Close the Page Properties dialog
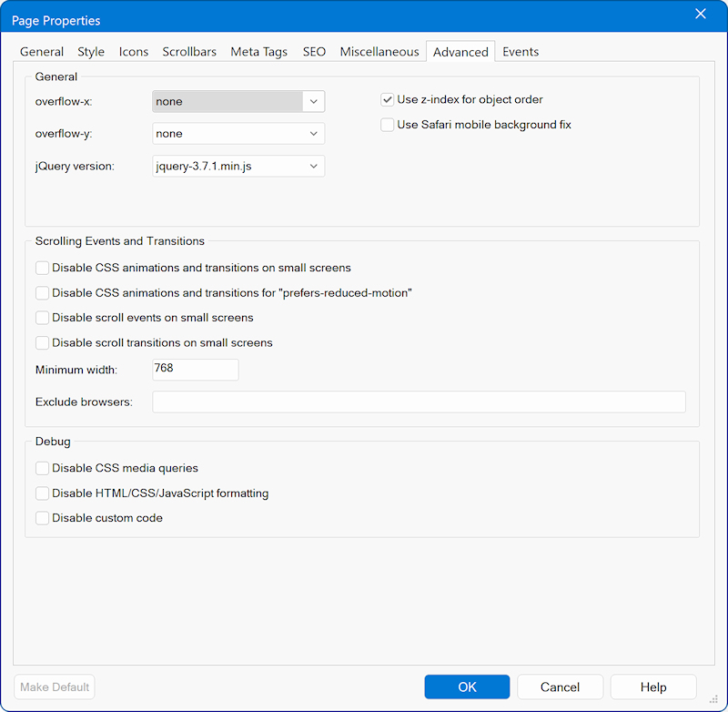Image resolution: width=728 pixels, height=712 pixels. 700,14
